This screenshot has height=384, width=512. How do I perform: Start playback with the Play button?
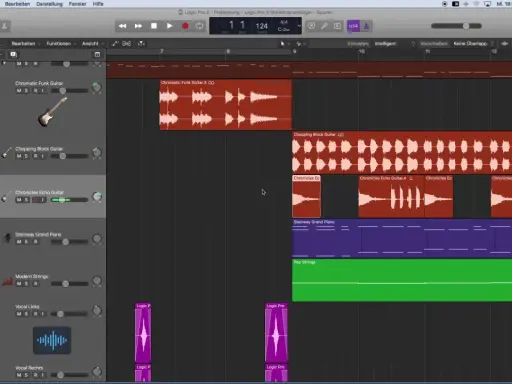(x=169, y=26)
